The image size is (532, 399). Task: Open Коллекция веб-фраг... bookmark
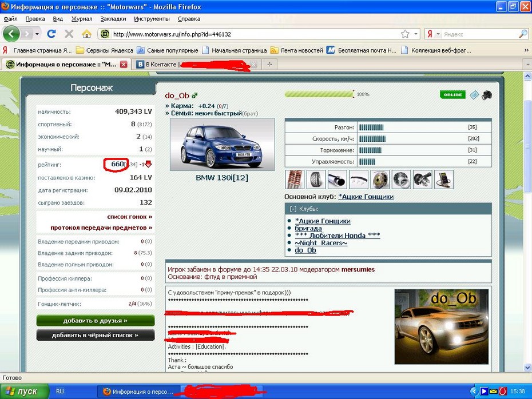click(x=436, y=50)
